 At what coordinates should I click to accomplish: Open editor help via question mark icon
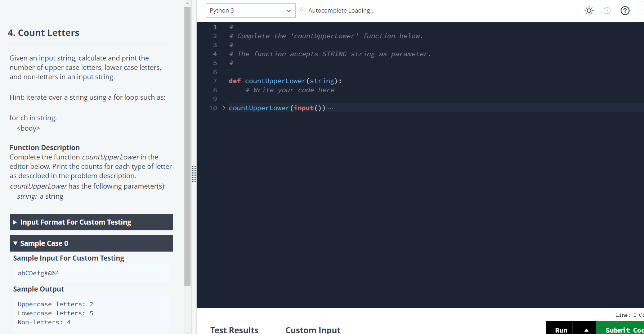[x=625, y=10]
